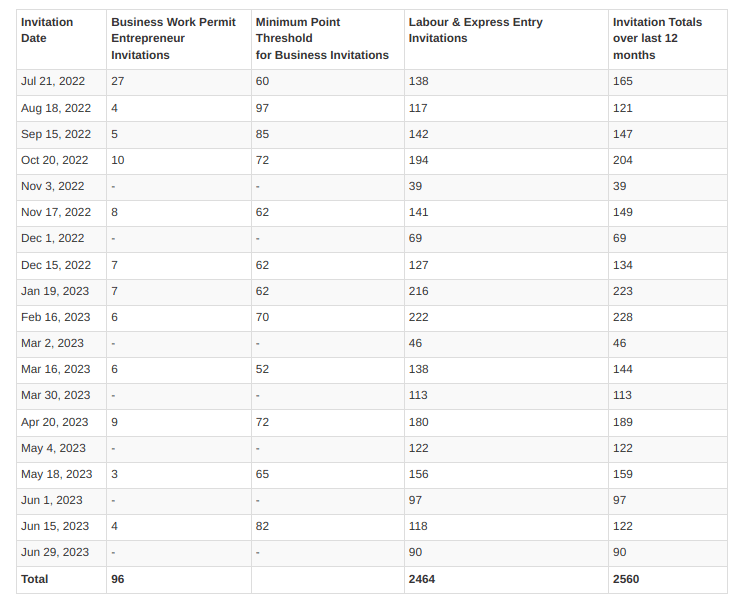Select the Jul 21, 2022 date cell

click(55, 82)
